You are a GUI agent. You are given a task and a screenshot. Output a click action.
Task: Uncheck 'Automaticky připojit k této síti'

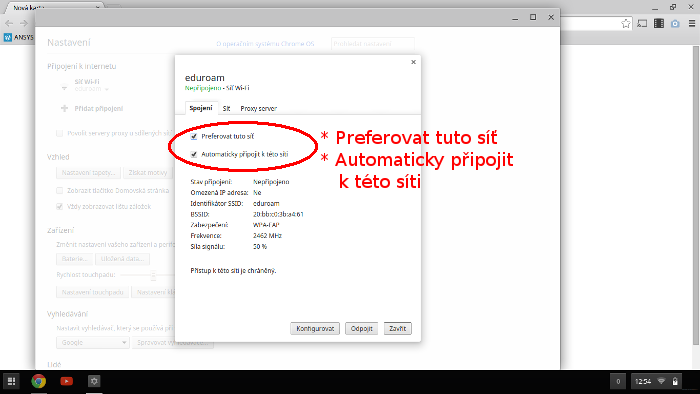[x=194, y=154]
